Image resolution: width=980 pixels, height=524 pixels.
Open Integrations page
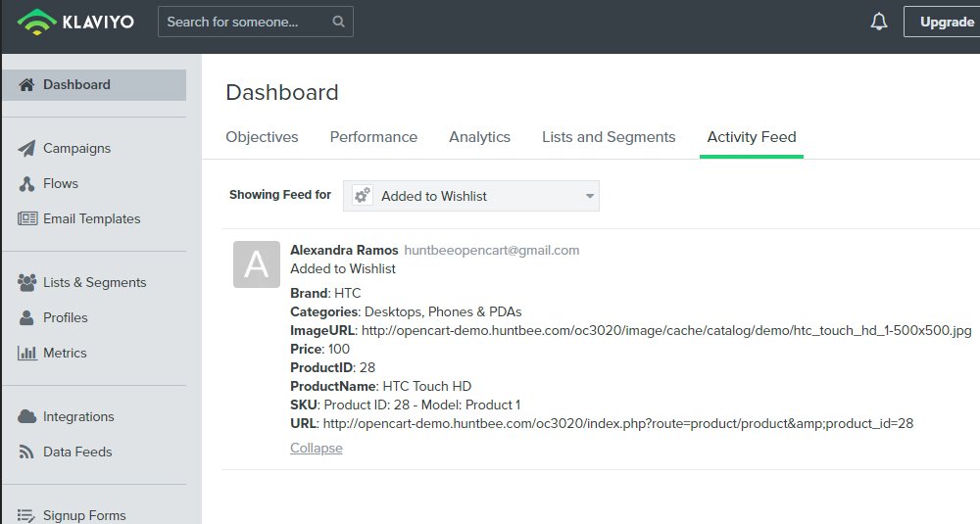coord(78,416)
